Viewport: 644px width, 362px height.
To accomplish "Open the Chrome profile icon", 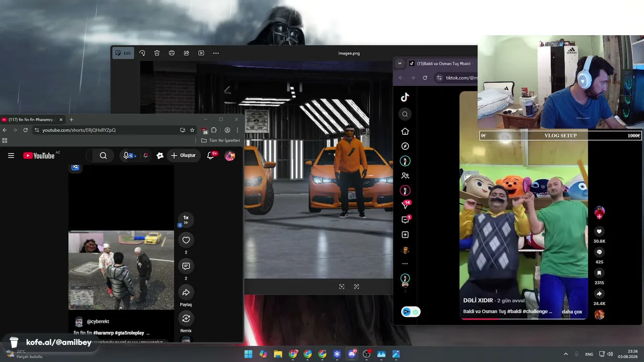I will click(227, 130).
